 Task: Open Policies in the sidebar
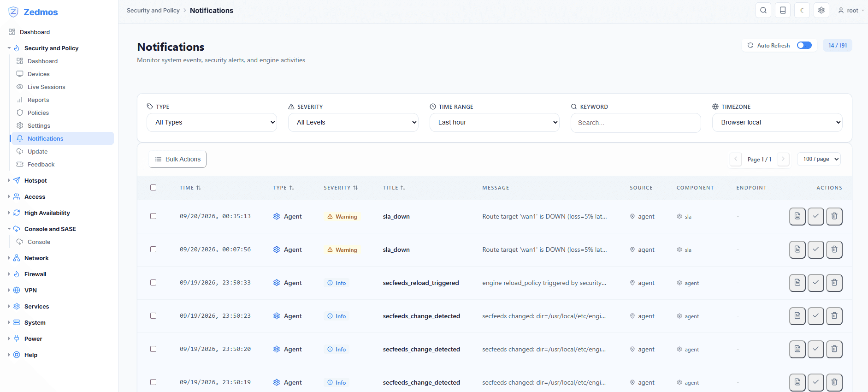pos(38,113)
